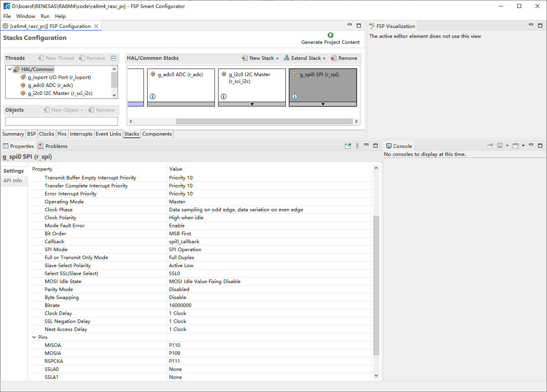The image size is (547, 392).
Task: Click the Display Selected Console icon
Action: pyautogui.click(x=500, y=146)
